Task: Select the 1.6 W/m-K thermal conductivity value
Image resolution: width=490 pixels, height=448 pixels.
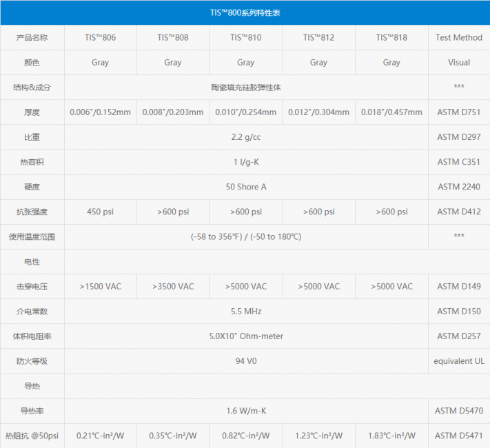Action: (246, 411)
